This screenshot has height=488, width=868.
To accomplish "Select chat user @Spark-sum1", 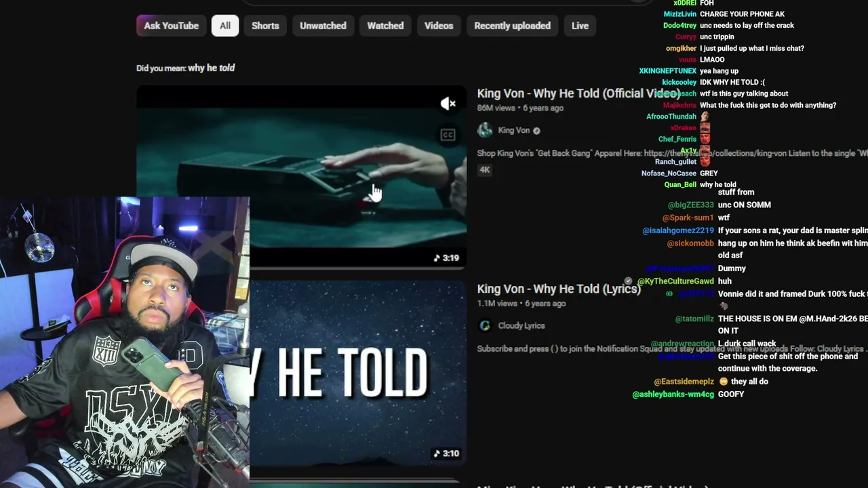I will 688,218.
